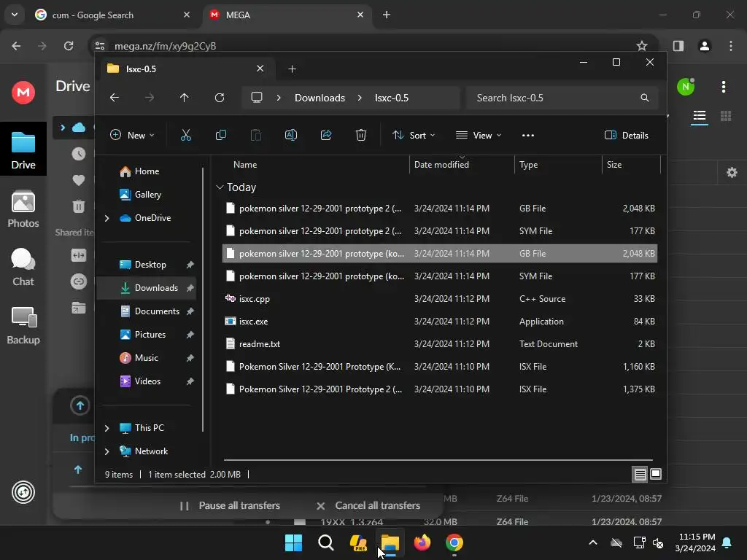Click the search magnifier in Explorer search box
The height and width of the screenshot is (560, 747).
tap(645, 98)
